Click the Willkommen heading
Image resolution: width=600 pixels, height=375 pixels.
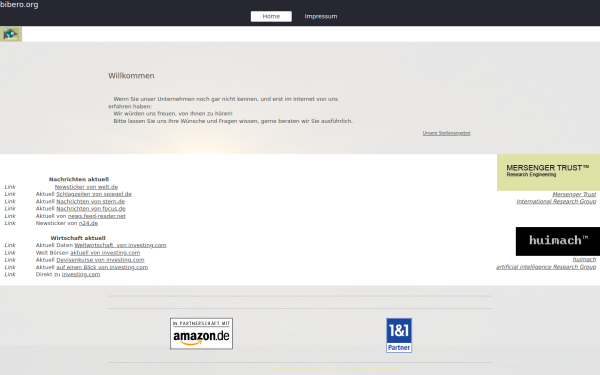pyautogui.click(x=131, y=76)
